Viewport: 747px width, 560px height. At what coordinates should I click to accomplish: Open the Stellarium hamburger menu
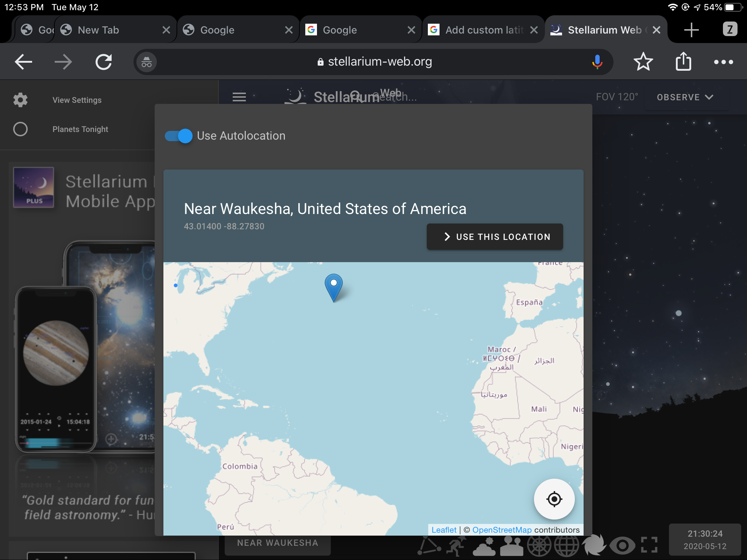(x=239, y=97)
